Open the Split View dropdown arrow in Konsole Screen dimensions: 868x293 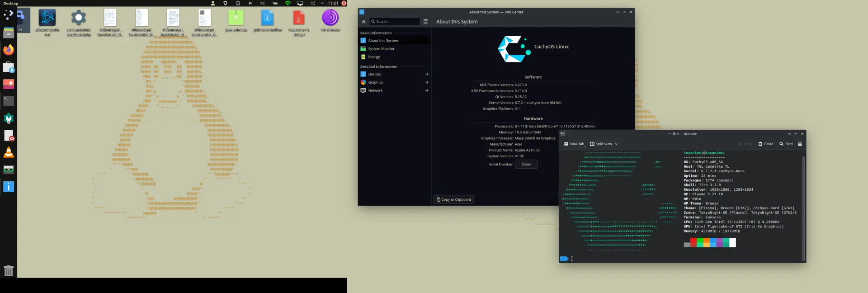(616, 144)
